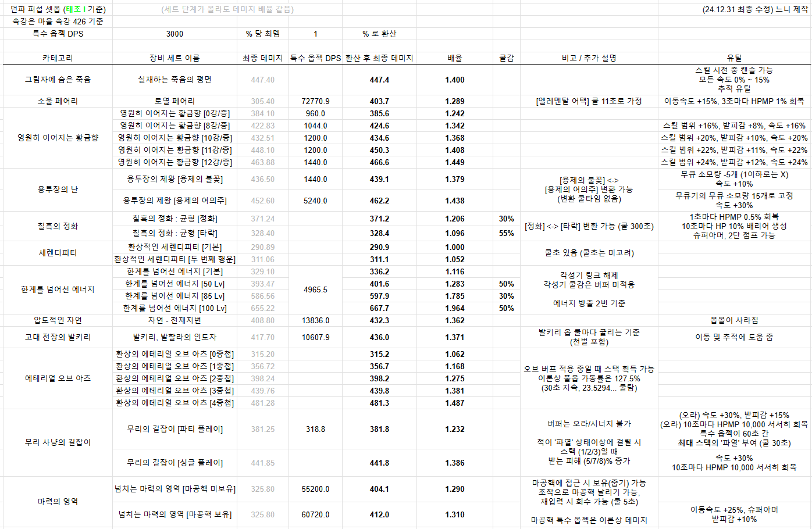This screenshot has width=812, height=529.
Task: Click the '배율' column header
Action: (x=455, y=58)
